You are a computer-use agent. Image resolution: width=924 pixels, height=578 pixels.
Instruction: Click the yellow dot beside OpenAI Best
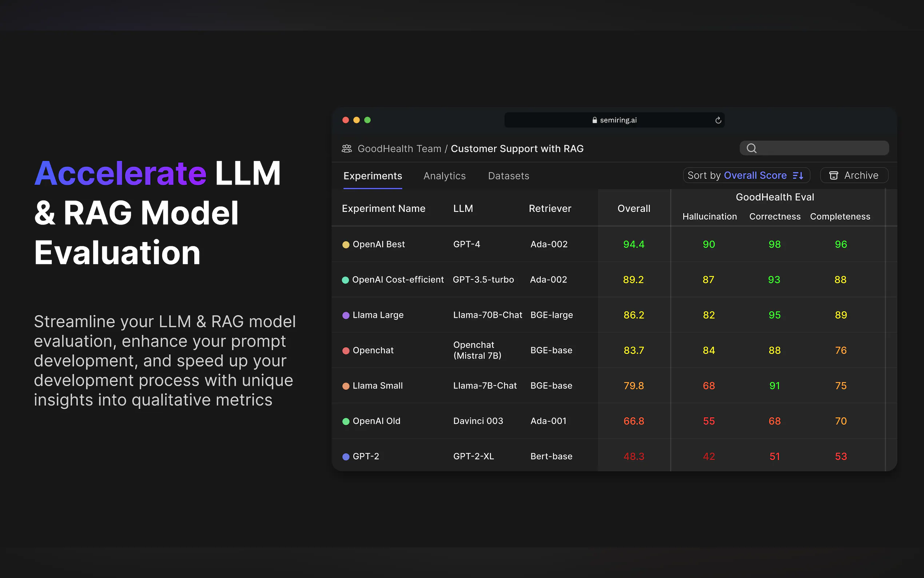point(346,245)
